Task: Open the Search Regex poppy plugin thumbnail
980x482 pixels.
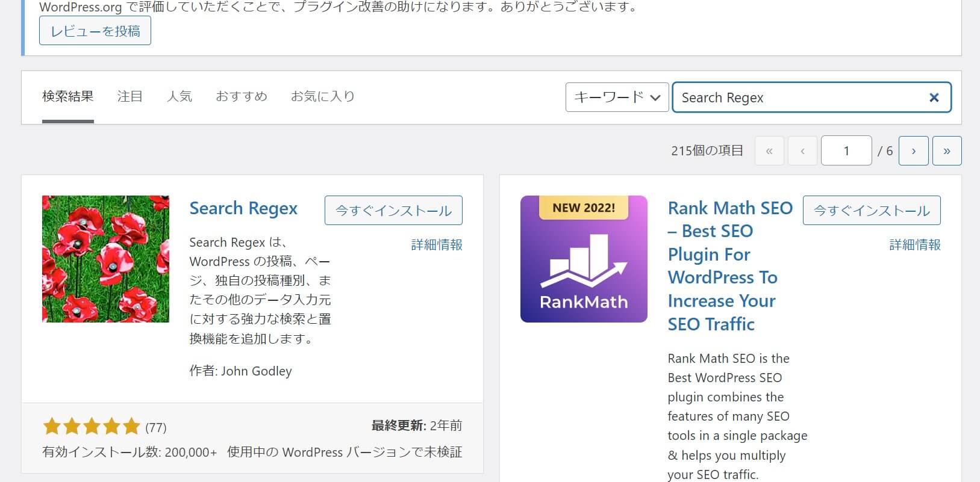Action: 105,259
